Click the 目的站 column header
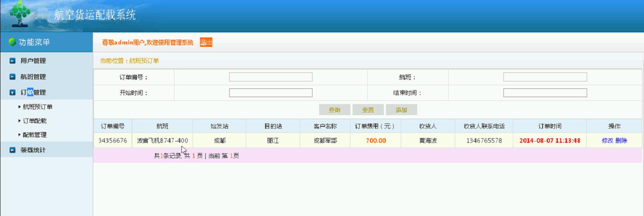 (x=273, y=126)
